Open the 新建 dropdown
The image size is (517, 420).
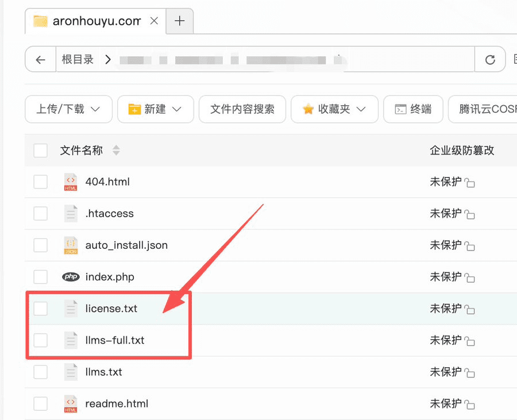(x=156, y=109)
